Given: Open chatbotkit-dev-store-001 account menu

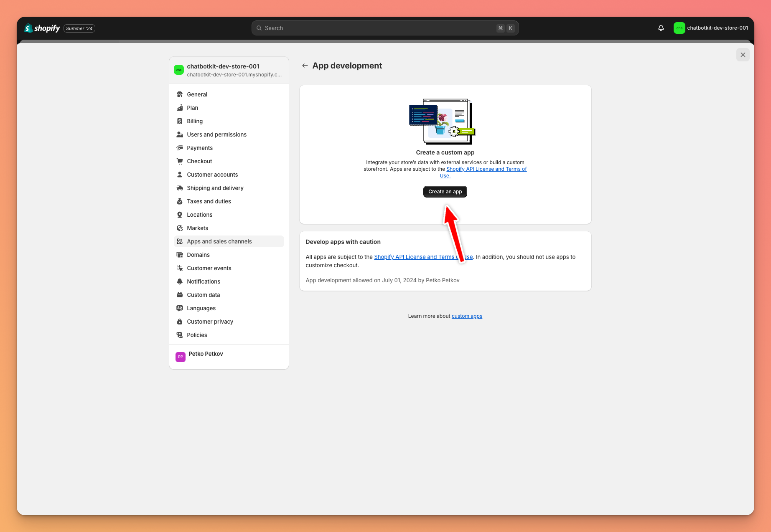Looking at the screenshot, I should [711, 28].
